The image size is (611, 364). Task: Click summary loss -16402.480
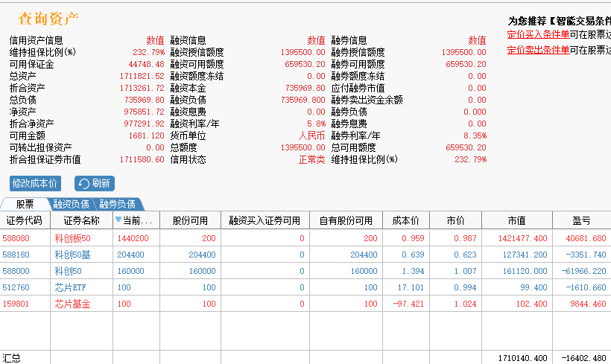tap(583, 358)
